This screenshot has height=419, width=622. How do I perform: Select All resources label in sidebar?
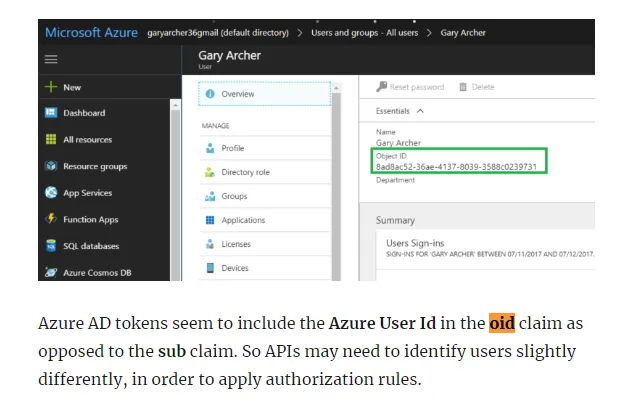point(87,140)
